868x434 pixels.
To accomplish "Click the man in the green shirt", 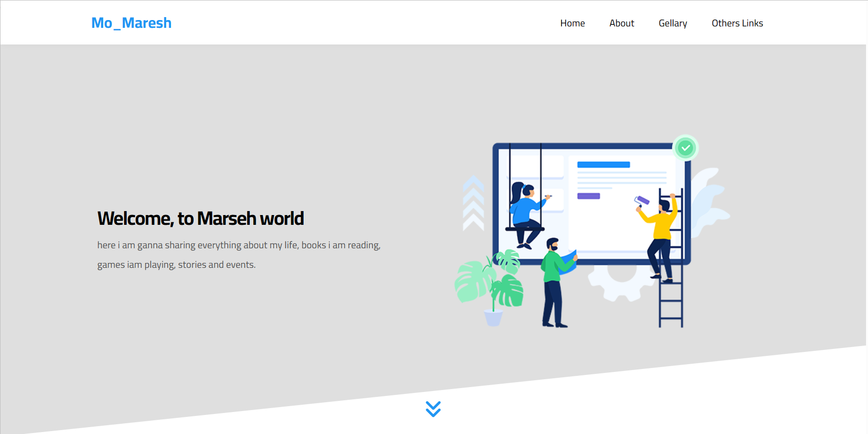I will (x=553, y=283).
